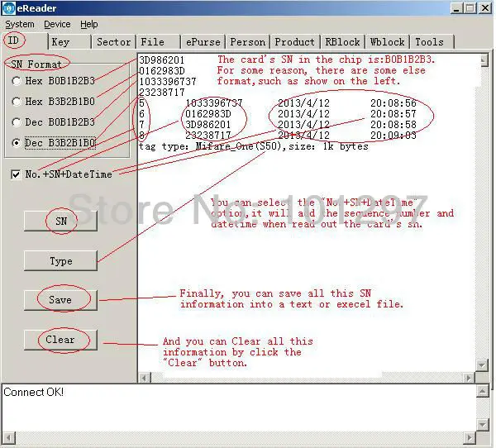Click the Clear button

pyautogui.click(x=60, y=340)
